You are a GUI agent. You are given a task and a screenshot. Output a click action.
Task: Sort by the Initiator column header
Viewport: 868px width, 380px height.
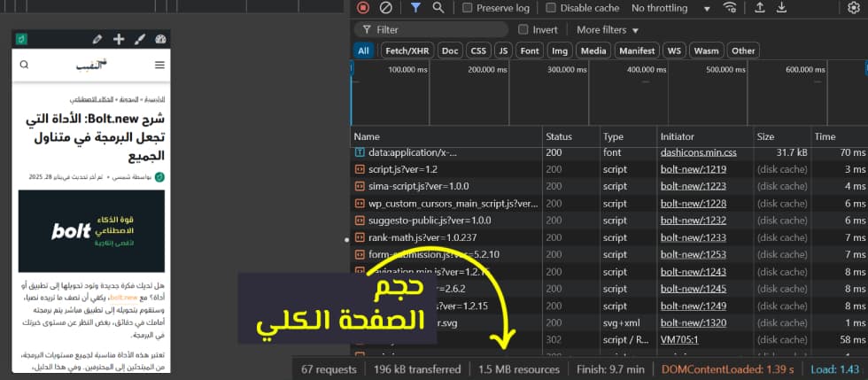tap(705, 136)
